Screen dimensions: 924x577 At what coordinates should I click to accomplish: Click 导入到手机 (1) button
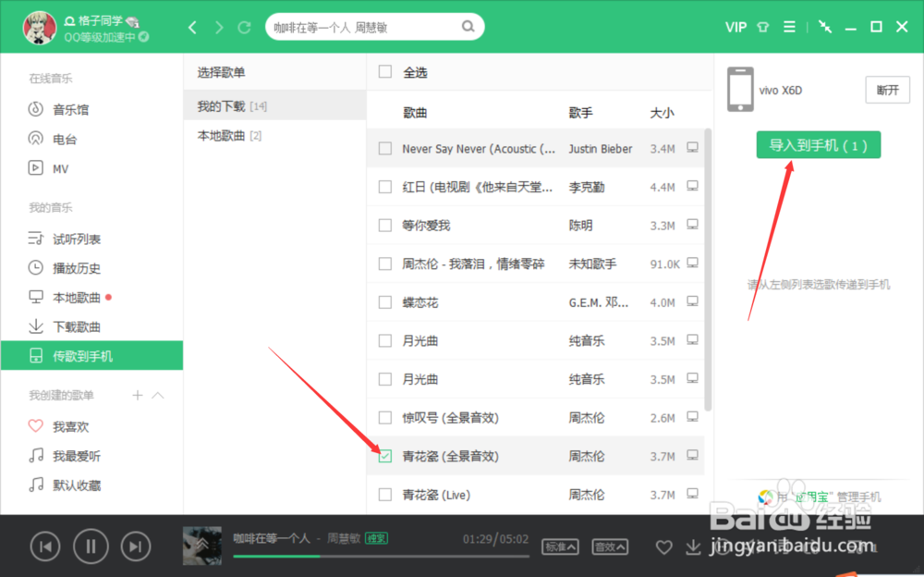coord(819,145)
